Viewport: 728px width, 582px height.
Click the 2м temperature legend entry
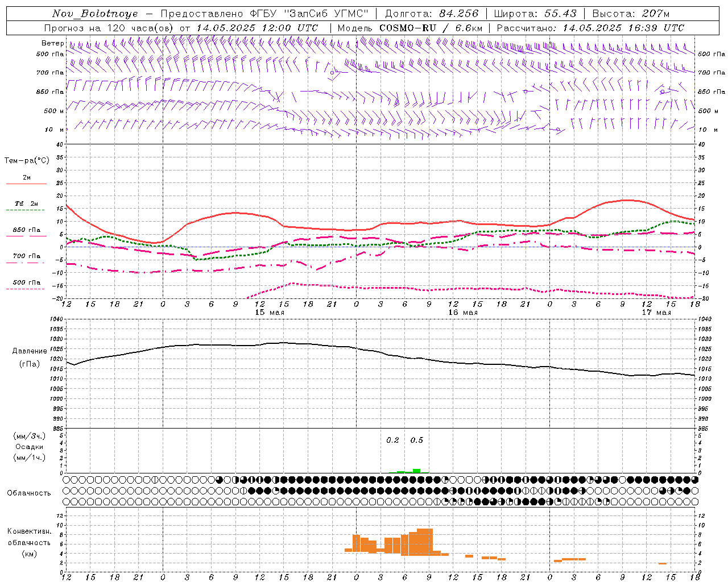(27, 177)
